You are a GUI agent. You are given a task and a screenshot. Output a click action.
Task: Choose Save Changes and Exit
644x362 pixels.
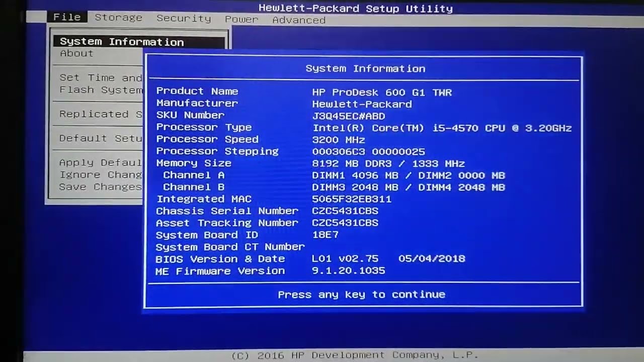point(101,187)
